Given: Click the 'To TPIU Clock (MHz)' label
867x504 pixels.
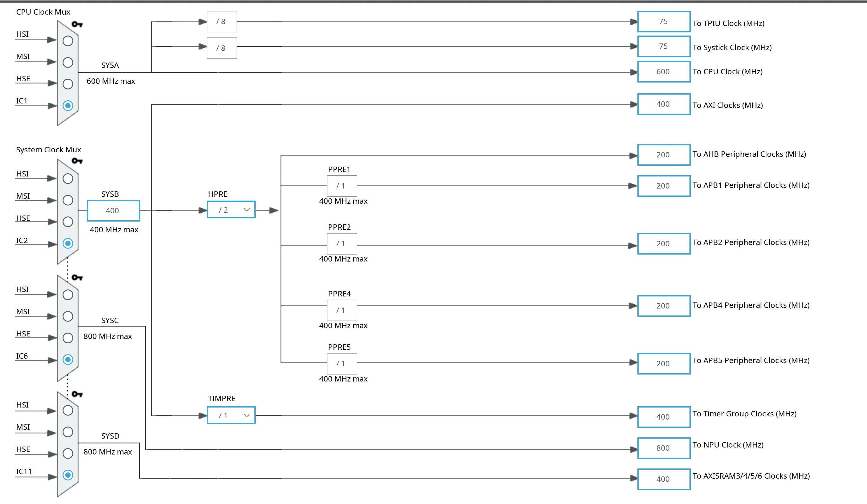Looking at the screenshot, I should click(728, 23).
